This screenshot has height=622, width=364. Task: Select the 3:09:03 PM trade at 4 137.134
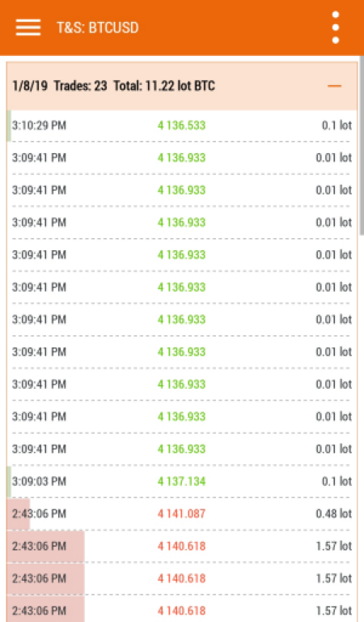(182, 481)
